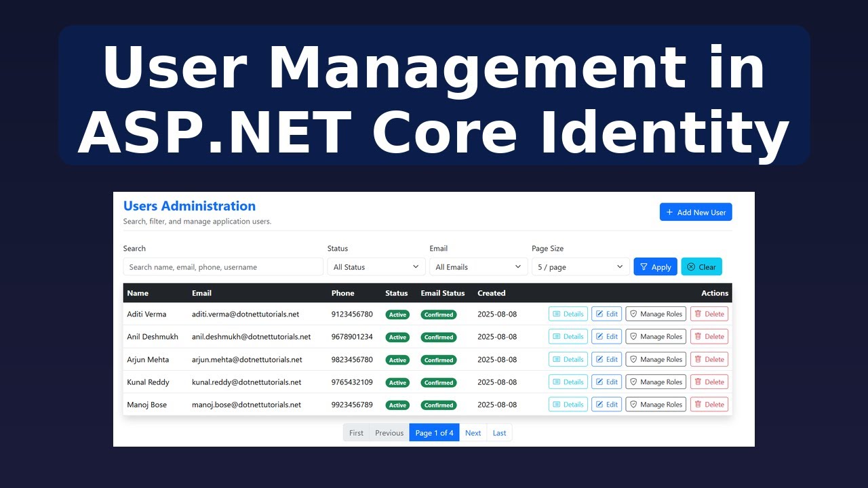The image size is (868, 488).
Task: Open Details for Manoj Bose
Action: coord(568,405)
